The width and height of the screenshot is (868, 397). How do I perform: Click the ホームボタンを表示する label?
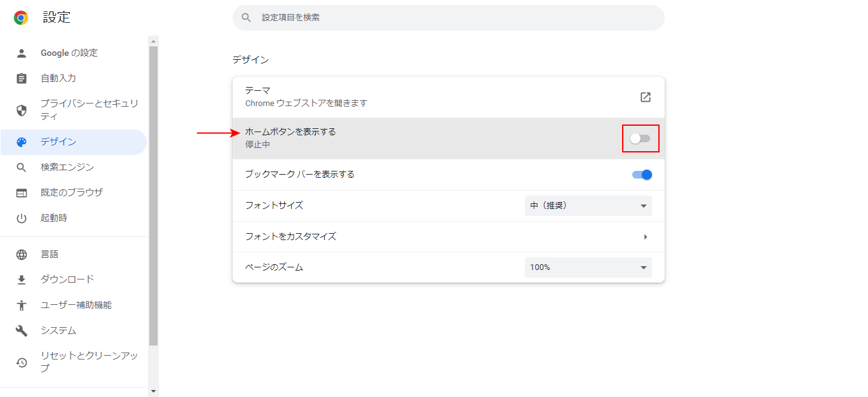click(290, 132)
